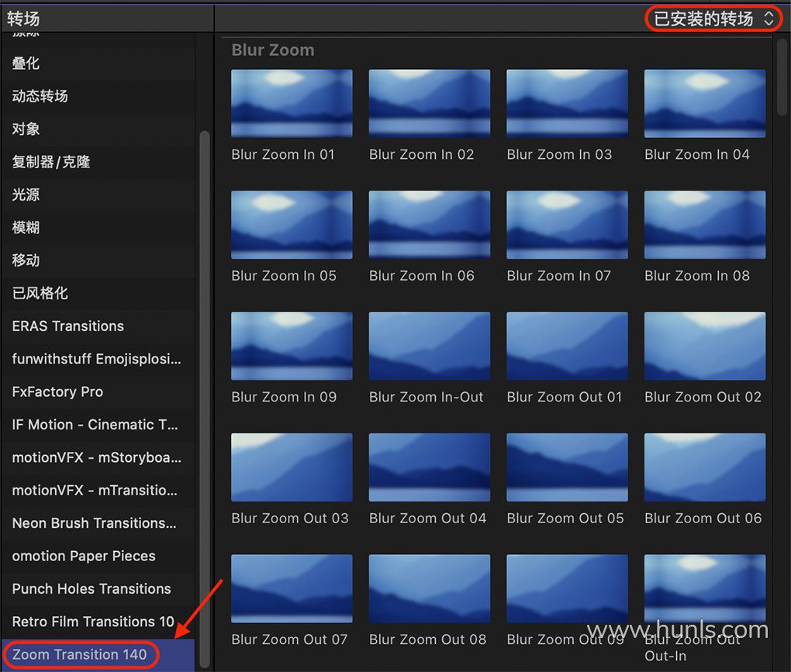Screen dimensions: 791x672
Task: Select the 模糊 category
Action: point(98,227)
